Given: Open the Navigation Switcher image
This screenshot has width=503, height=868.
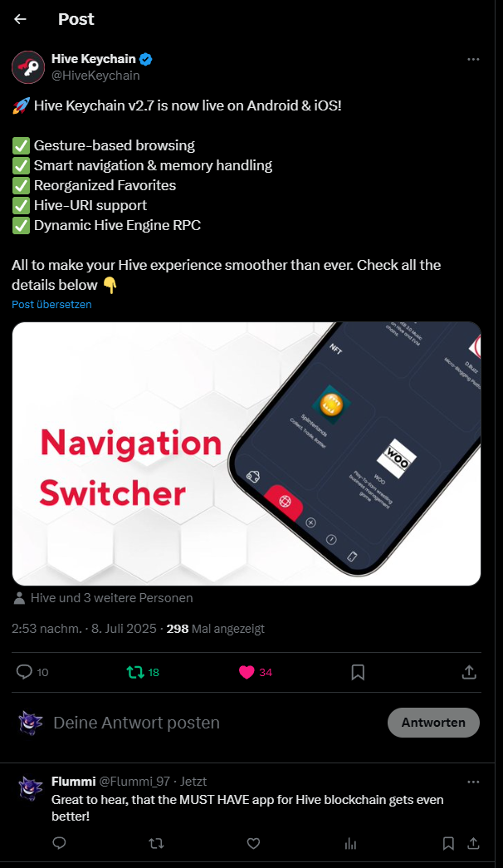Looking at the screenshot, I should 247,454.
